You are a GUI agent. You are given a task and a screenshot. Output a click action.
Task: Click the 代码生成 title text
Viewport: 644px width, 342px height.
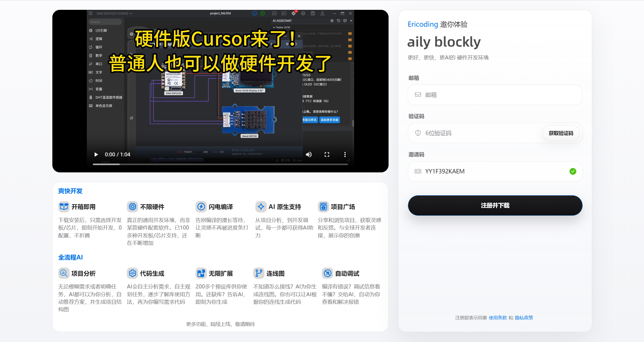pyautogui.click(x=152, y=273)
